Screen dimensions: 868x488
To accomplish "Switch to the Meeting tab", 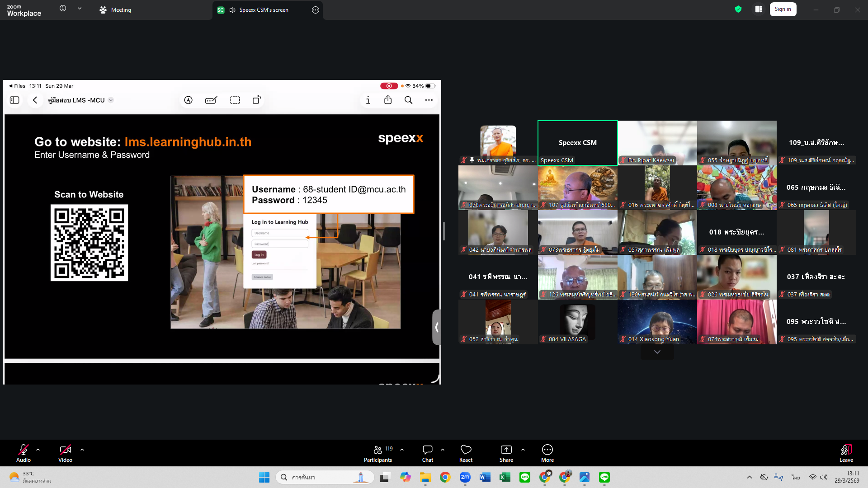I will 116,10.
